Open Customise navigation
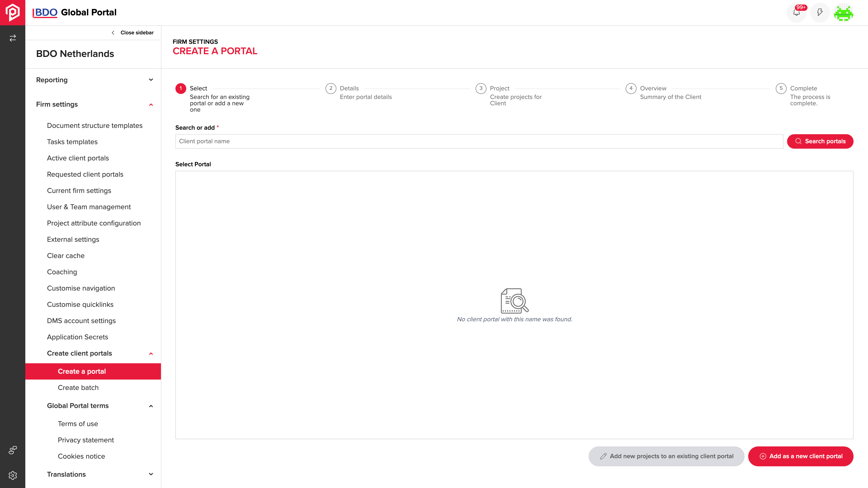Screen dimensions: 868x488 (81, 288)
